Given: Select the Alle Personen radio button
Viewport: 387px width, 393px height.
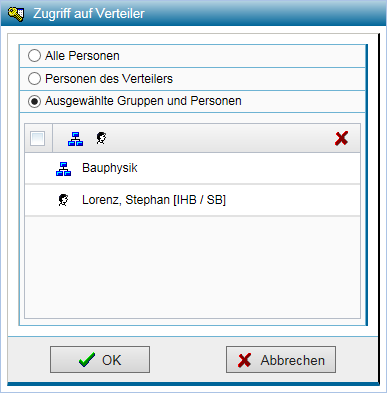Looking at the screenshot, I should coord(34,56).
